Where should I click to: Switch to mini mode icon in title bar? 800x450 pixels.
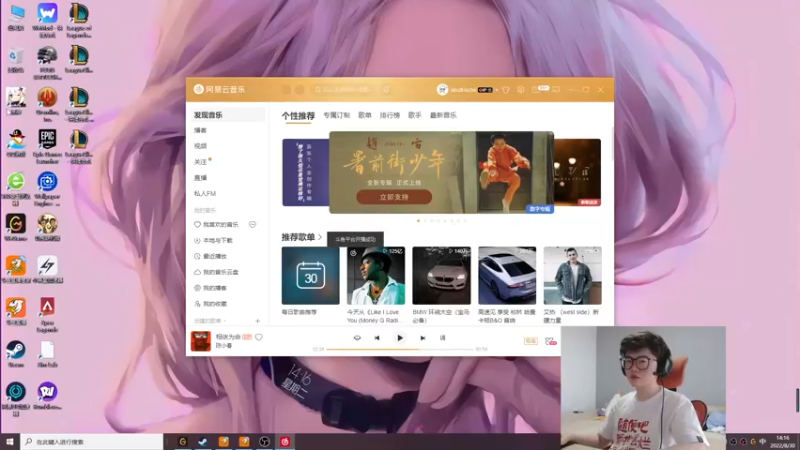coord(556,90)
